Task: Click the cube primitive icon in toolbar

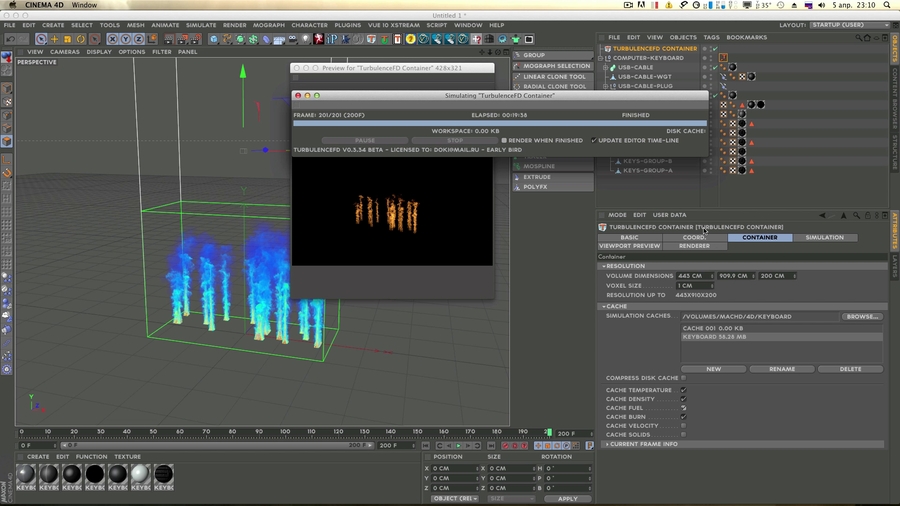Action: (x=214, y=39)
